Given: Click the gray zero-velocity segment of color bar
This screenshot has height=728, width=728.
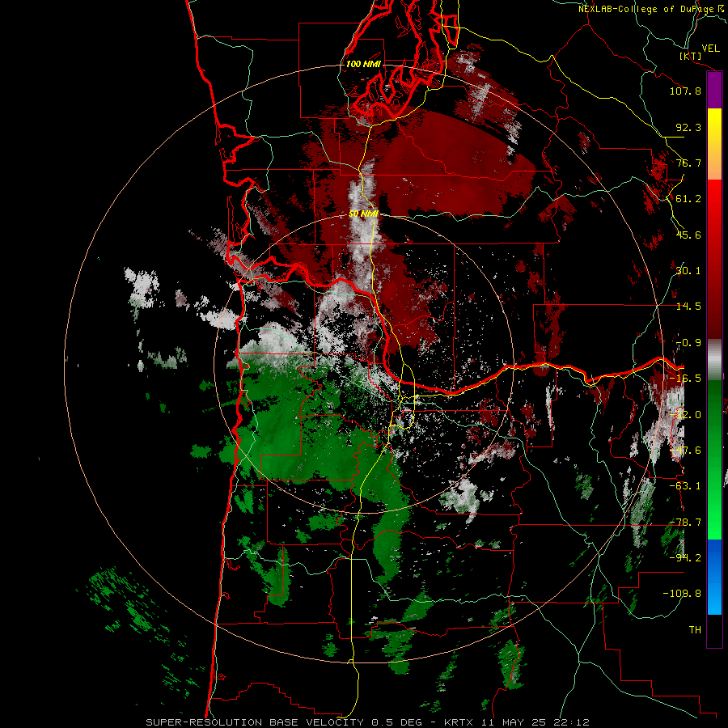Looking at the screenshot, I should (x=714, y=360).
